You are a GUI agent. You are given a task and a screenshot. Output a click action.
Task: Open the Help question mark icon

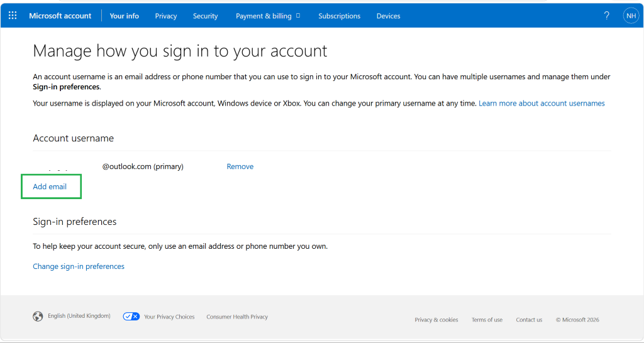click(606, 16)
